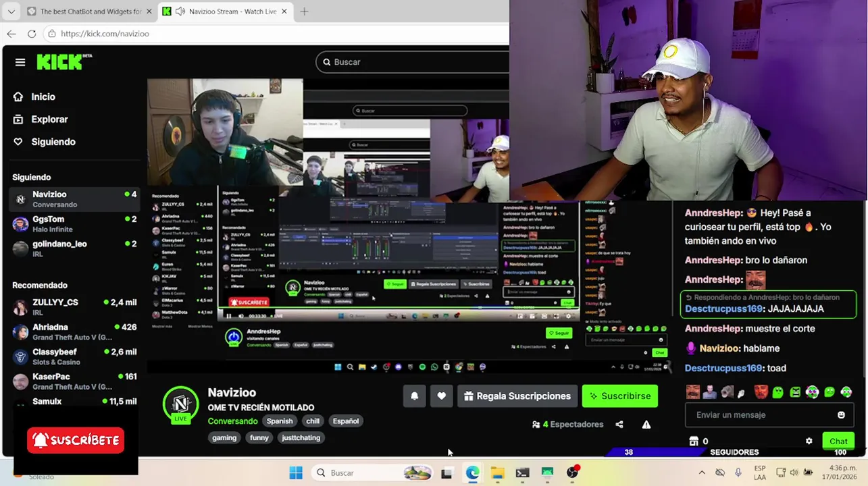Open a new browser tab
Screen dimensions: 868x486
pos(304,11)
